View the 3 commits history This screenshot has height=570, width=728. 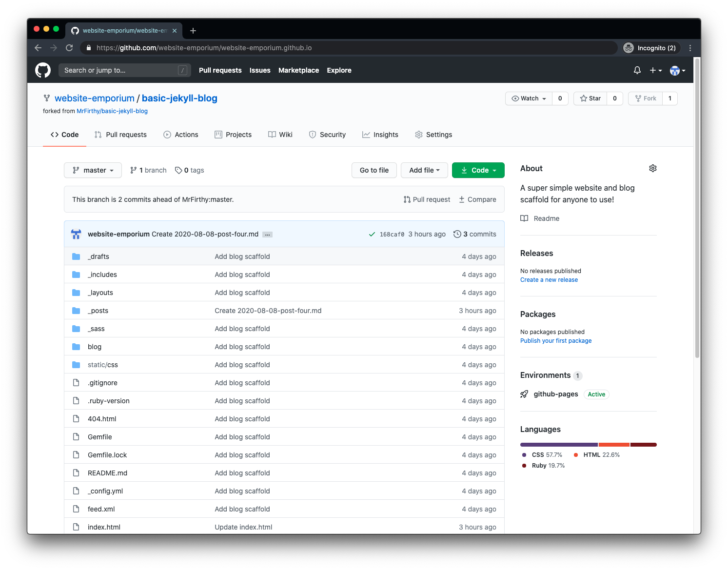(475, 234)
